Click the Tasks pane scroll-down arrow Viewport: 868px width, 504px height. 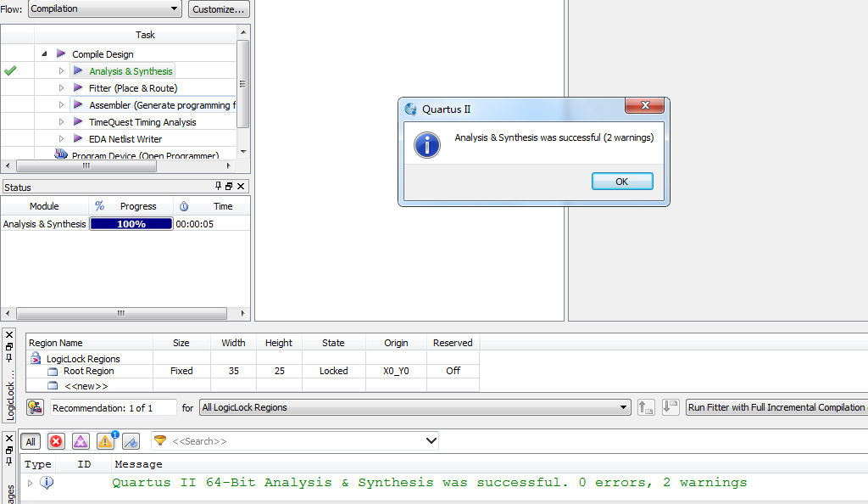pyautogui.click(x=243, y=152)
